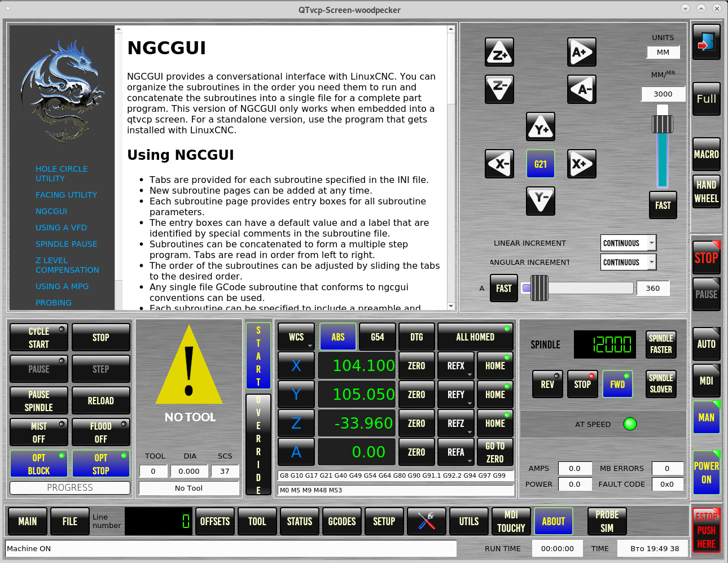Click the yellow warning triangle No Tool image
This screenshot has height=563, width=728.
(x=190, y=364)
